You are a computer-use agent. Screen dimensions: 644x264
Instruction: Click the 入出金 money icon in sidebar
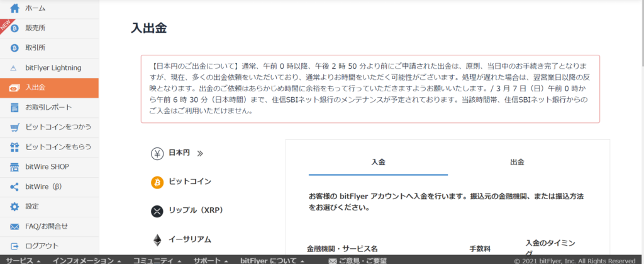[15, 88]
